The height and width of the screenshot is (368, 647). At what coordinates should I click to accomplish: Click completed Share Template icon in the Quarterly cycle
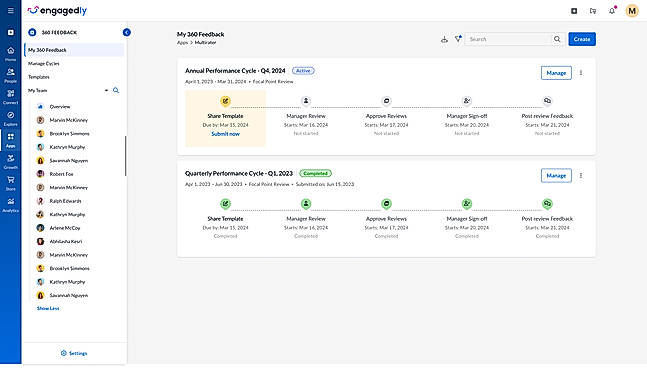point(225,203)
